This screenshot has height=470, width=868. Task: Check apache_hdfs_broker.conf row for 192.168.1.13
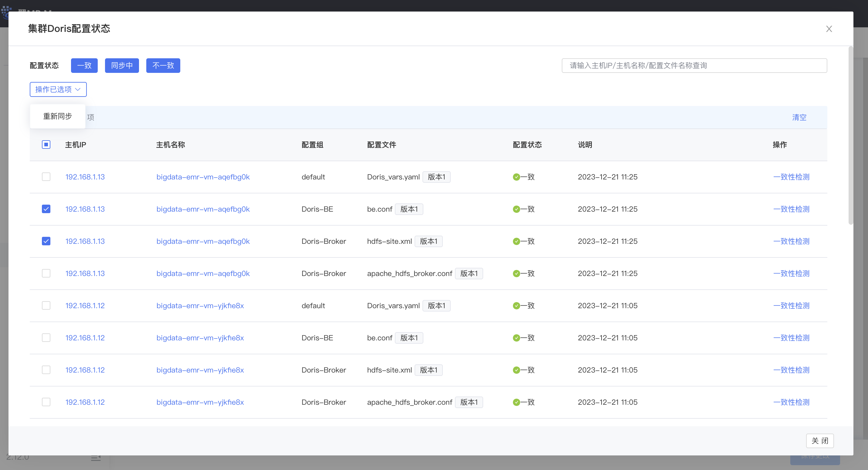point(46,274)
